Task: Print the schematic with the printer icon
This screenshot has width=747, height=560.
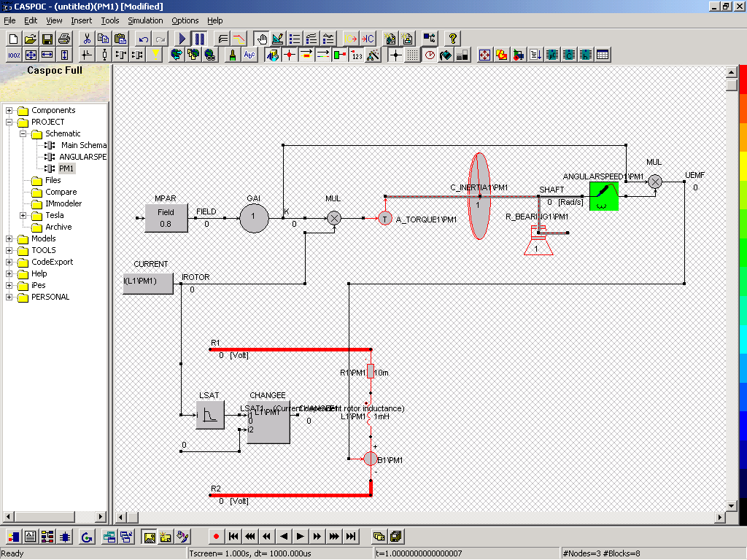Action: (x=64, y=39)
